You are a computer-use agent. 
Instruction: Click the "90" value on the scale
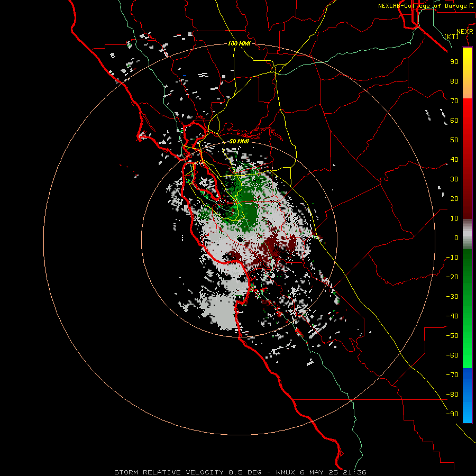(x=454, y=62)
